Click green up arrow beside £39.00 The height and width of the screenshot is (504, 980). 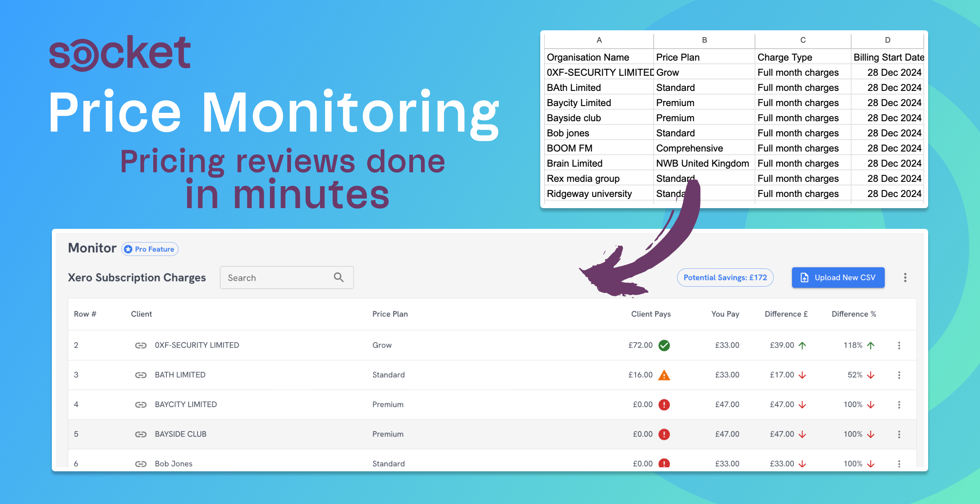802,345
